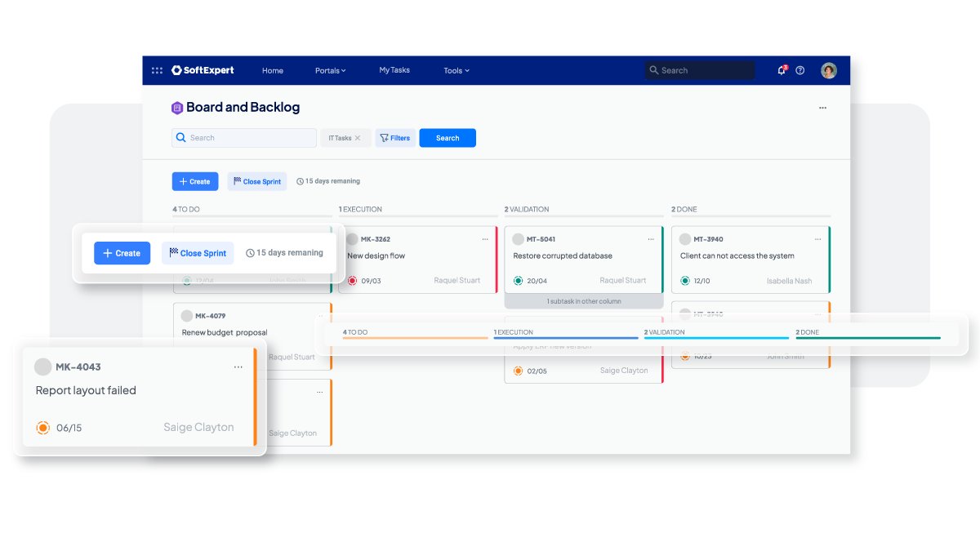Open options menu on MT-5041 card

point(651,239)
